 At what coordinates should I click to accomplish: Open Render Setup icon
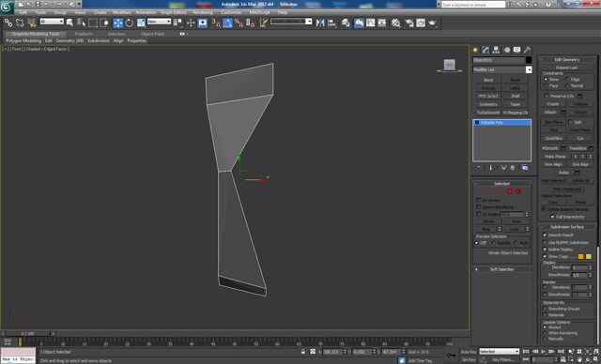(x=409, y=23)
